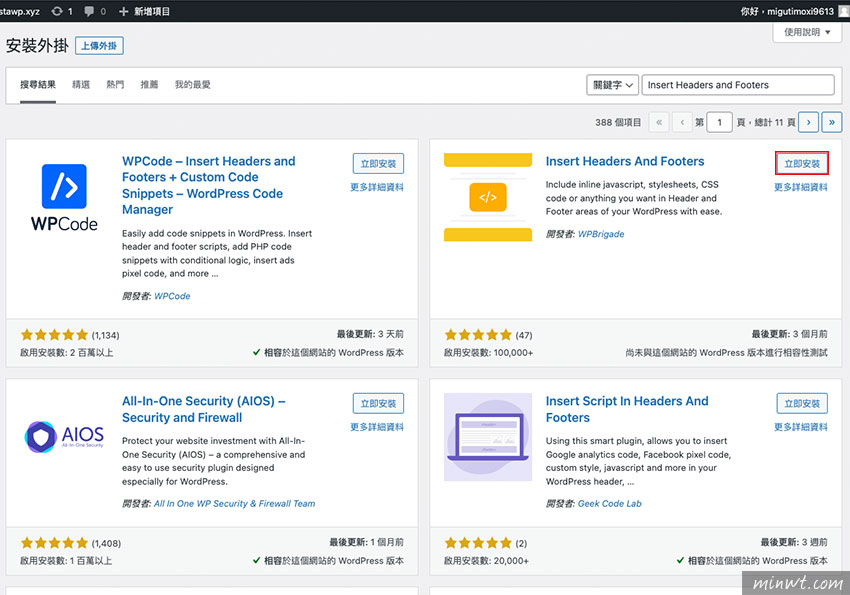Viewport: 850px width, 595px height.
Task: Switch to the 熱門 tab
Action: tap(115, 85)
